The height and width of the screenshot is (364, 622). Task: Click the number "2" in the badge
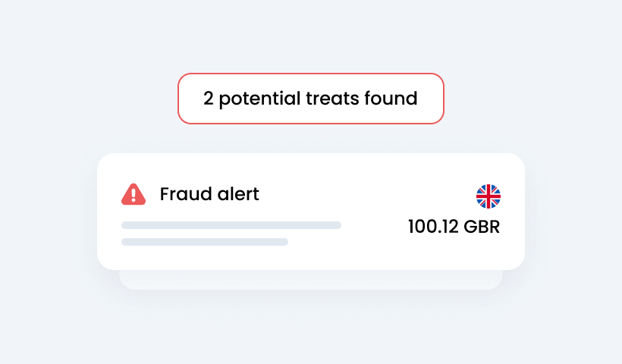pos(209,99)
